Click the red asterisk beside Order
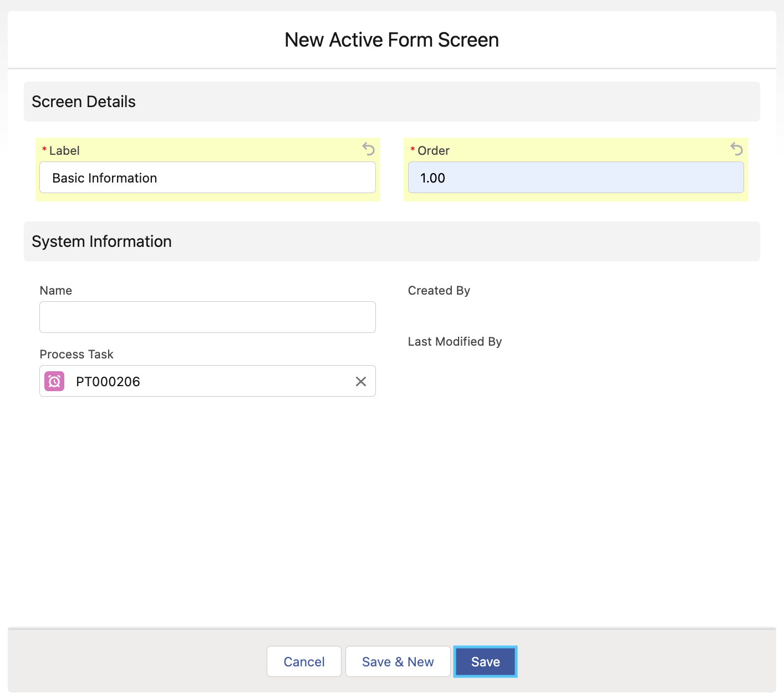 click(412, 150)
